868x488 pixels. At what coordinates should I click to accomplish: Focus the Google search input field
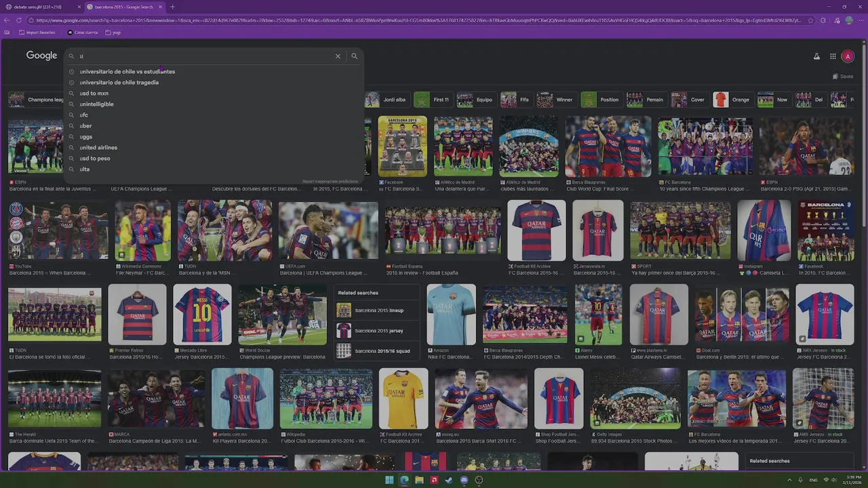pyautogui.click(x=203, y=56)
